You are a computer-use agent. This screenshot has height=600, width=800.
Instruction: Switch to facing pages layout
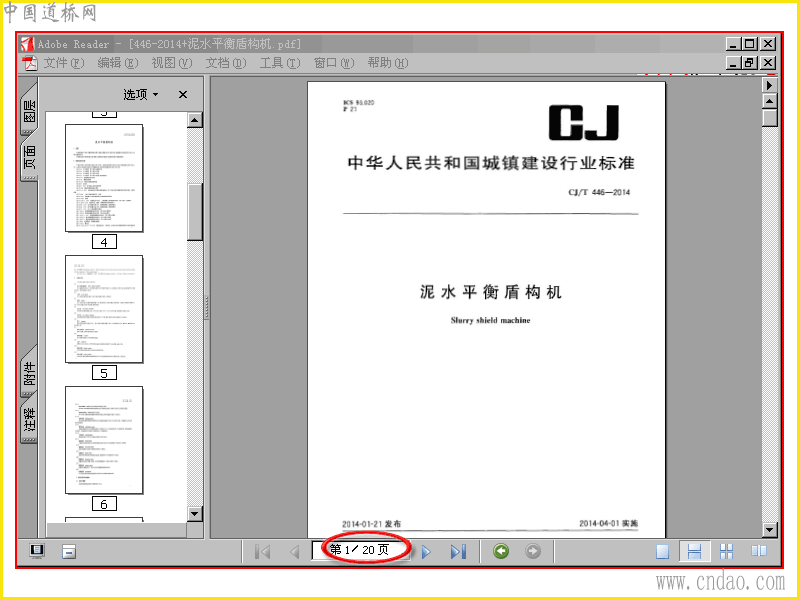[758, 552]
